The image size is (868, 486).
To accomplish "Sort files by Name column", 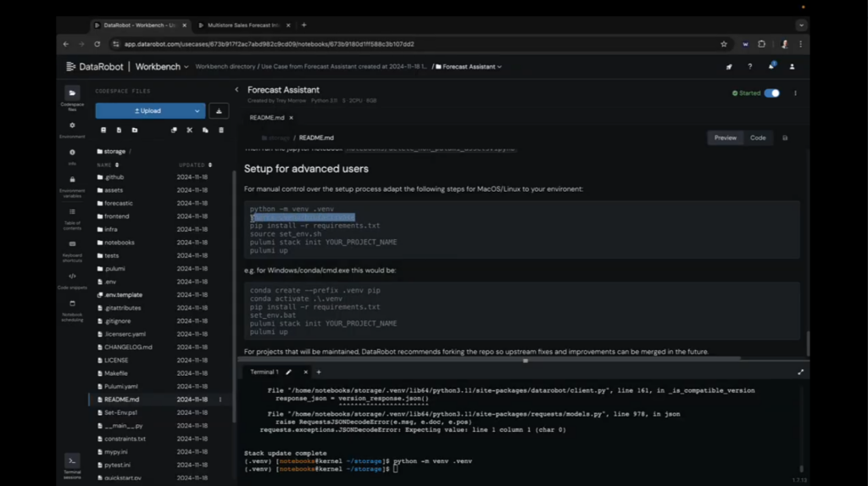I will (x=108, y=165).
